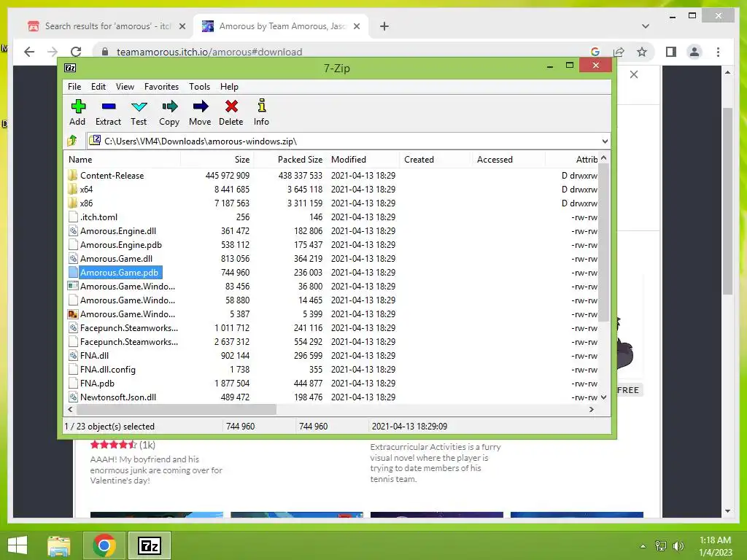Click the Chrome address bar URL
Viewport: 747px width, 560px height.
pos(209,52)
